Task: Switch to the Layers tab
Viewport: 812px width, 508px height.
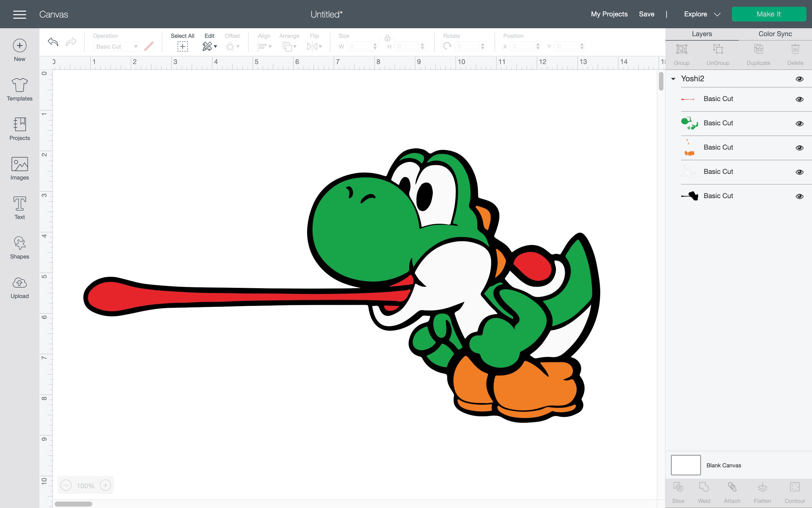Action: click(x=701, y=34)
